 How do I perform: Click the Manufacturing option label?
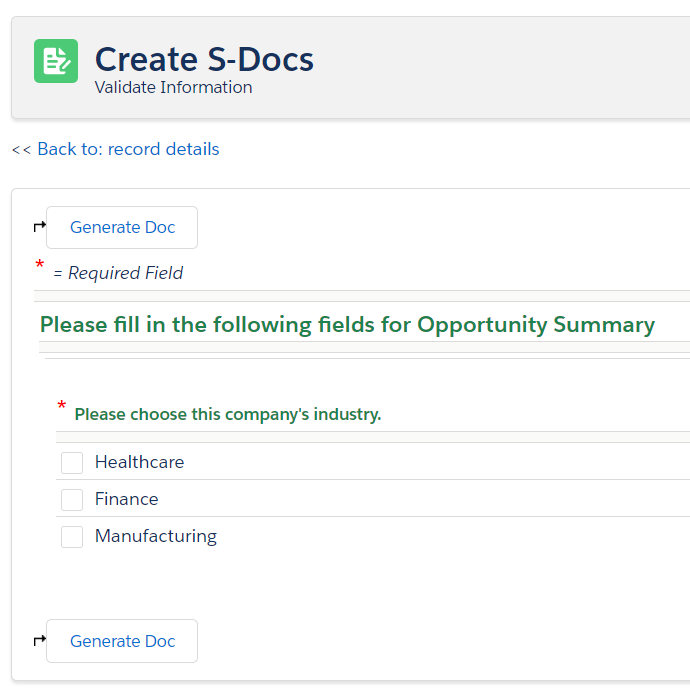[155, 536]
